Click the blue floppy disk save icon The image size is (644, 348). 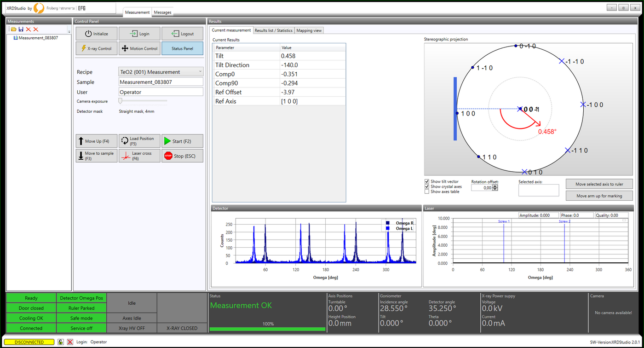21,29
